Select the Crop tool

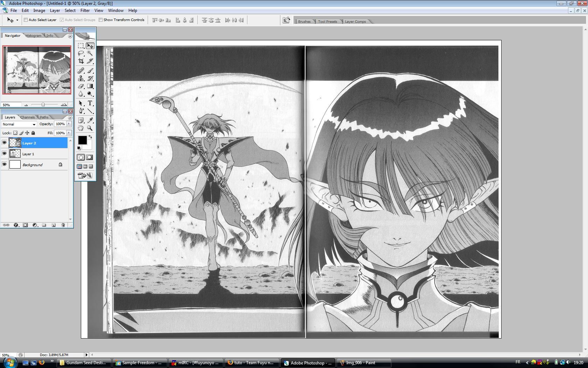coord(81,61)
